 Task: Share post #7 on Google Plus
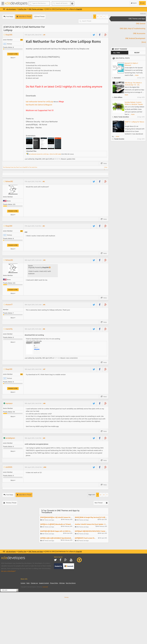106,369
